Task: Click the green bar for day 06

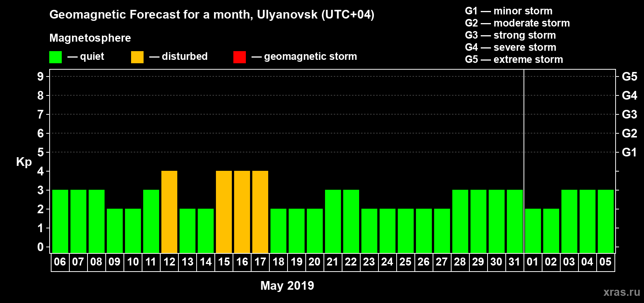Action: coord(60,221)
